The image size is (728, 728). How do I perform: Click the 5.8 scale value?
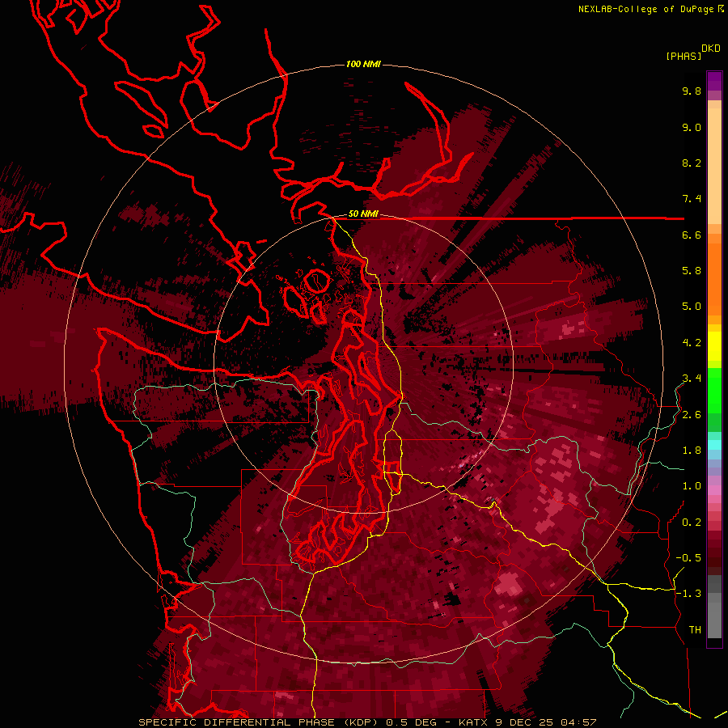(692, 271)
